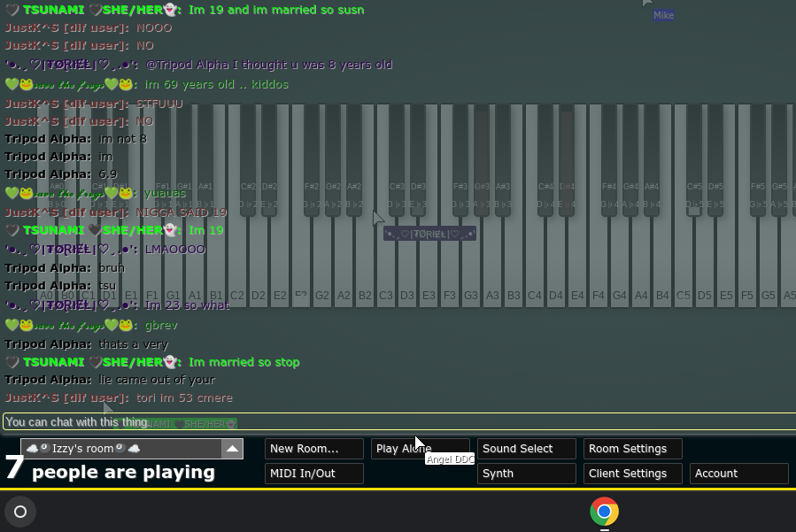Click the chat message 'Im married so stop'
Viewport: 796px width, 532px height.
(x=244, y=362)
